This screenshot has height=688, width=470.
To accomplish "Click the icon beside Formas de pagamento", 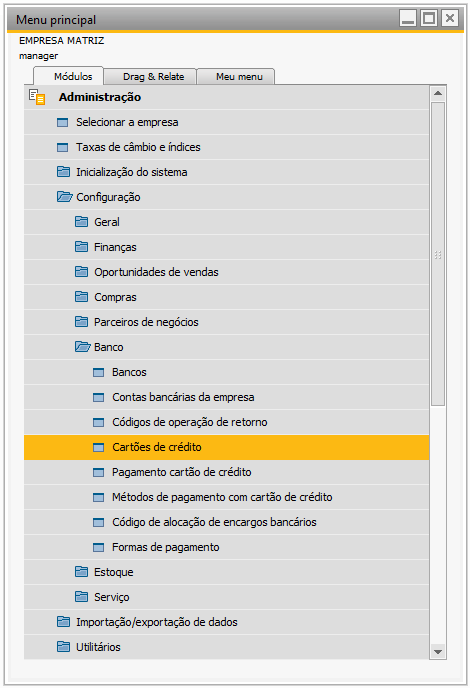I will pos(99,548).
